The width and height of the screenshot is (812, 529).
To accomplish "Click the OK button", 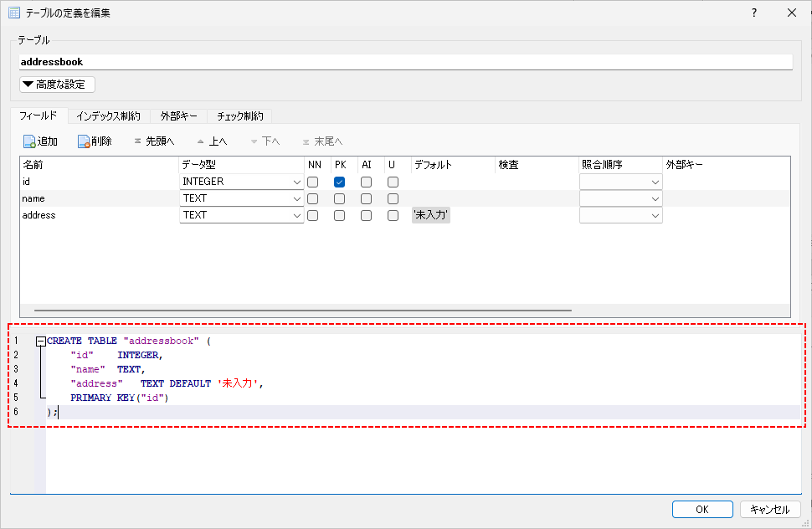I will pyautogui.click(x=702, y=509).
